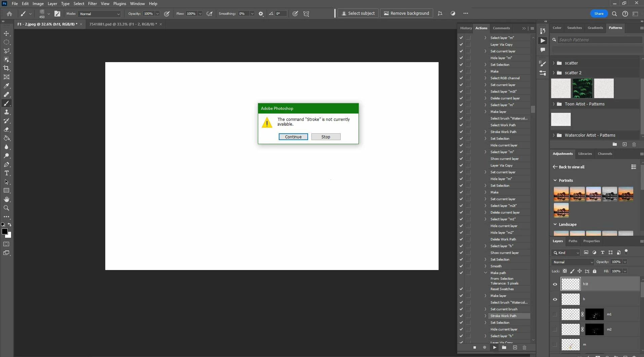The image size is (644, 357).
Task: Open the smoothing options gear
Action: tap(261, 14)
